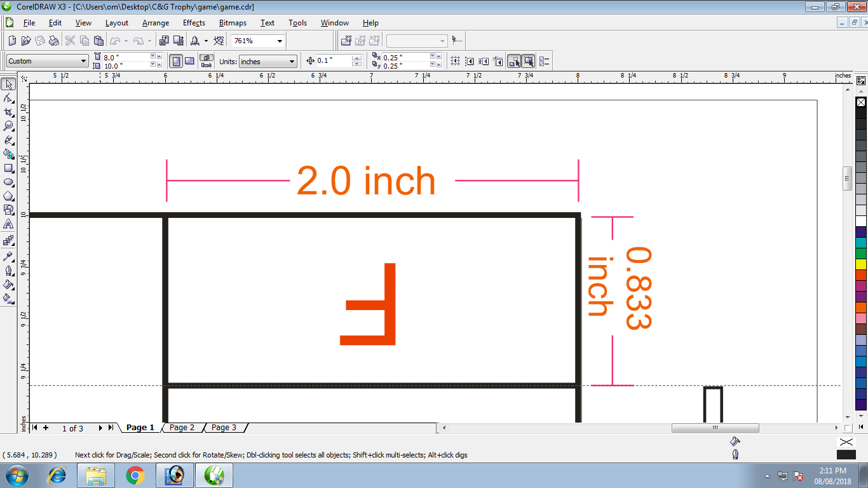Go to last page arrow

tap(111, 428)
